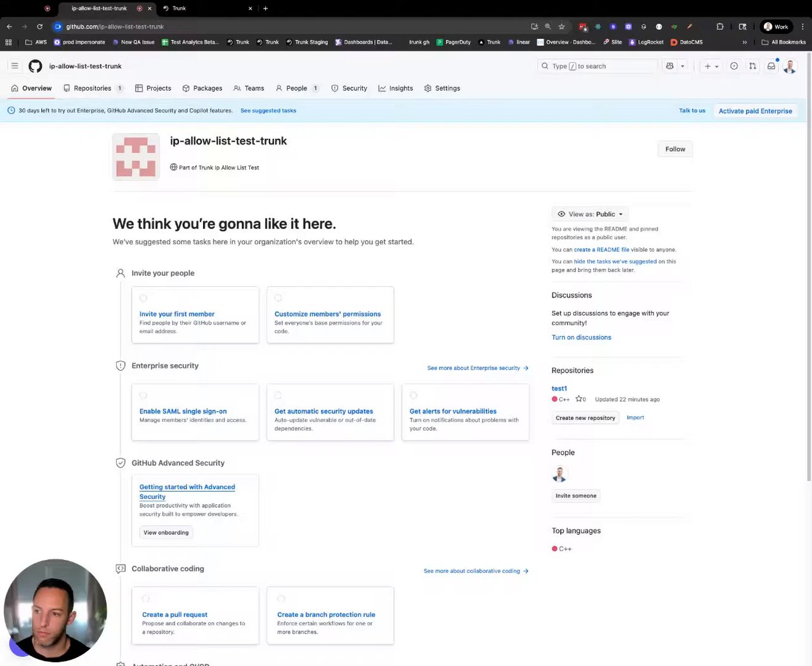Open the Repositories tab
This screenshot has height=666, width=812.
pos(93,88)
